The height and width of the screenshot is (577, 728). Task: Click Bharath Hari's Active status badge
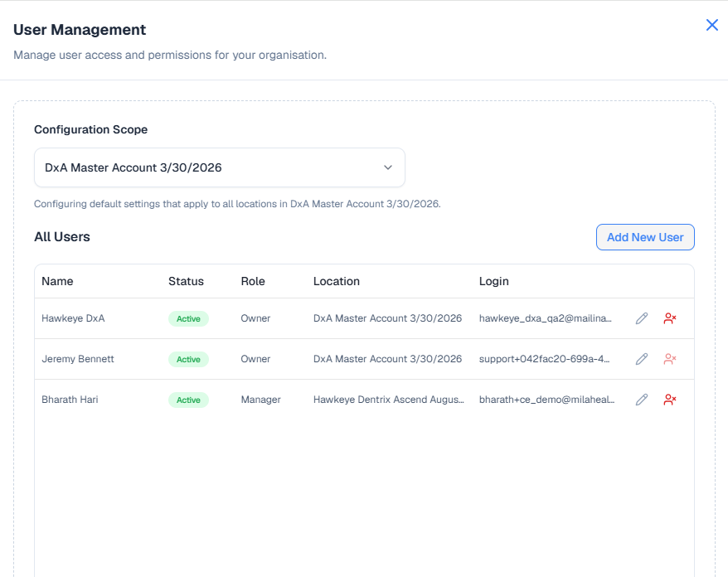pyautogui.click(x=188, y=400)
